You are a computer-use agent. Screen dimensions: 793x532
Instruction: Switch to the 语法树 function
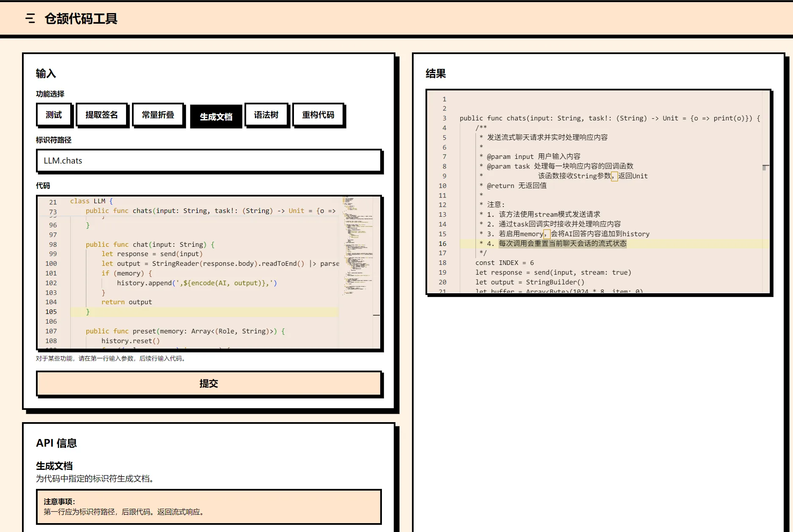pyautogui.click(x=266, y=115)
